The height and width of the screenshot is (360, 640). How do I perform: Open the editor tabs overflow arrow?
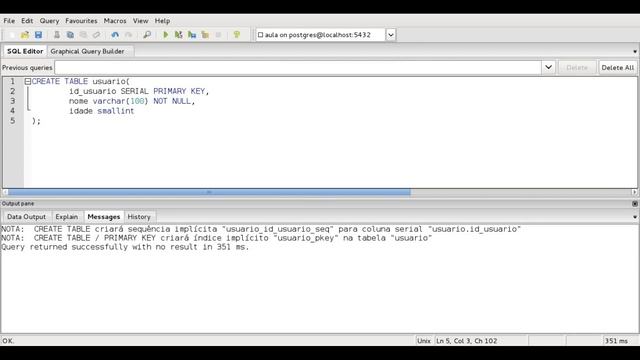click(635, 51)
